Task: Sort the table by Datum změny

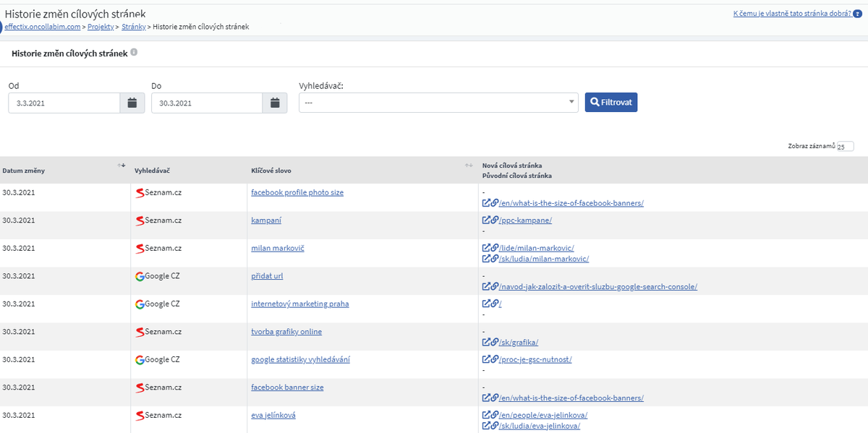Action: pos(122,166)
